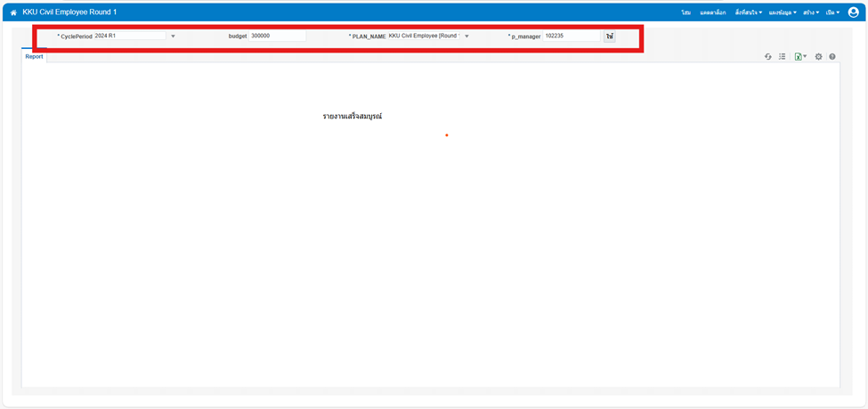
Task: Expand the CyclePeriod dropdown arrow
Action: click(x=173, y=37)
